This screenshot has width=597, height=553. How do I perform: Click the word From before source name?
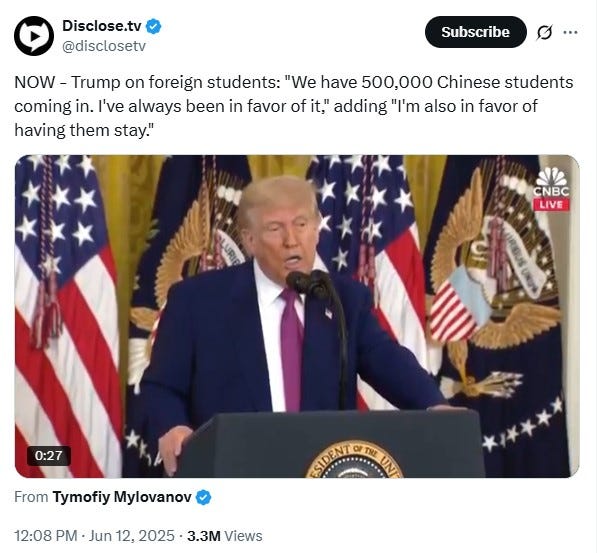[31, 497]
